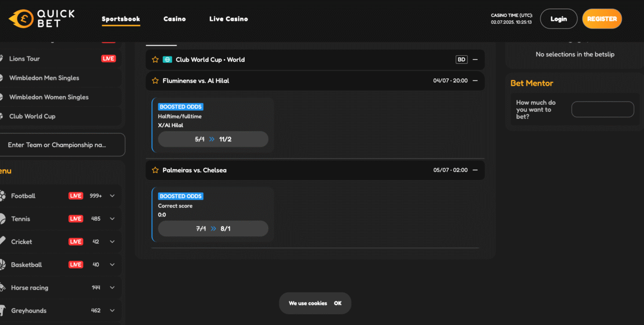
Task: Click the Cricket sport icon
Action: coord(2,242)
